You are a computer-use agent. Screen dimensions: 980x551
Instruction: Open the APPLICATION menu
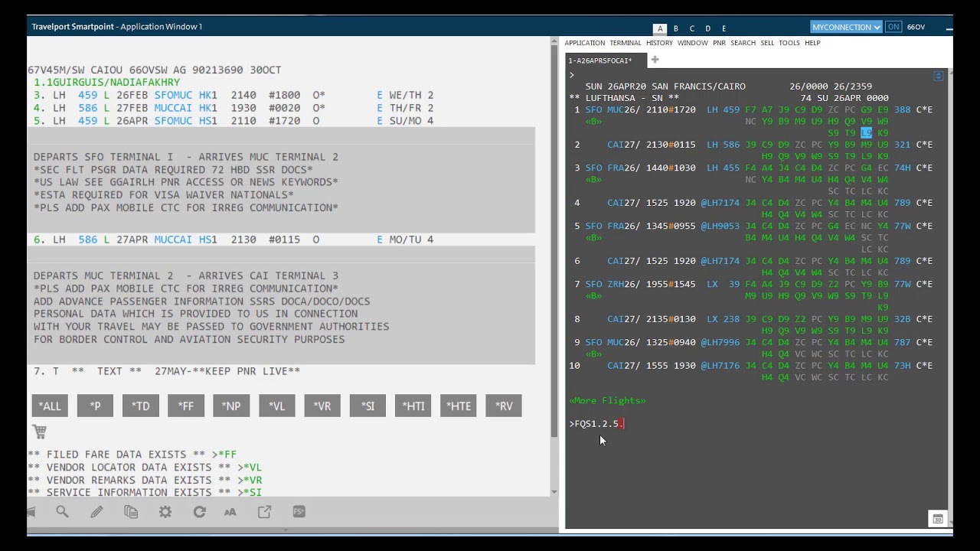585,43
